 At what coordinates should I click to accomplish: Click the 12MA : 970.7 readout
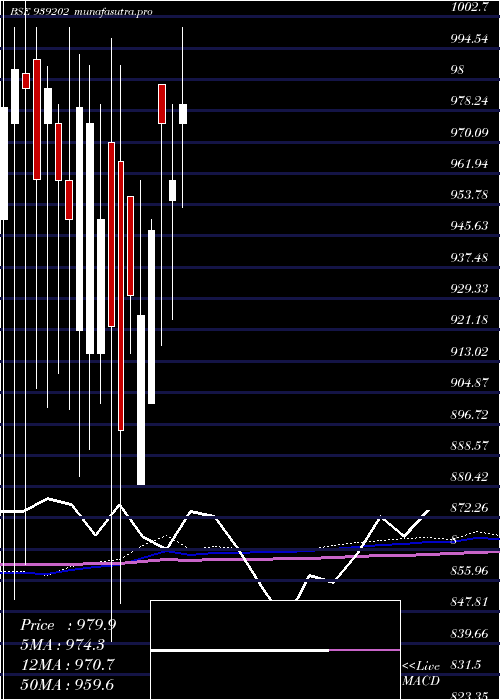[x=67, y=664]
